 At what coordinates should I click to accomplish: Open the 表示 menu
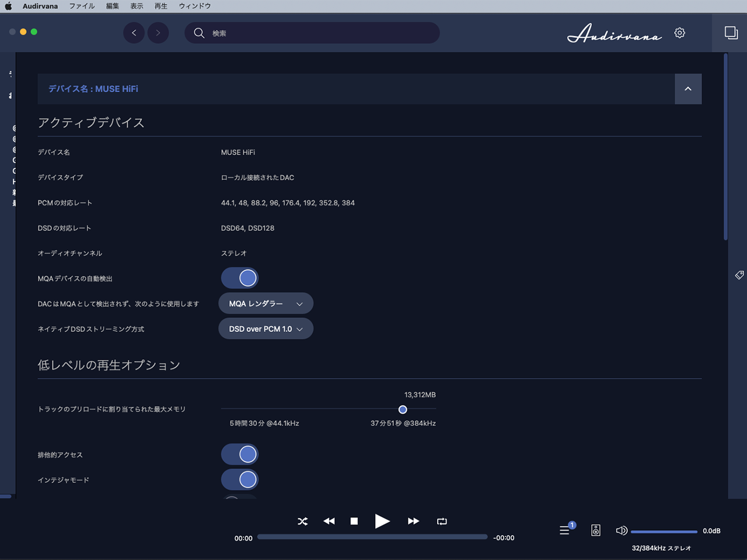(137, 6)
